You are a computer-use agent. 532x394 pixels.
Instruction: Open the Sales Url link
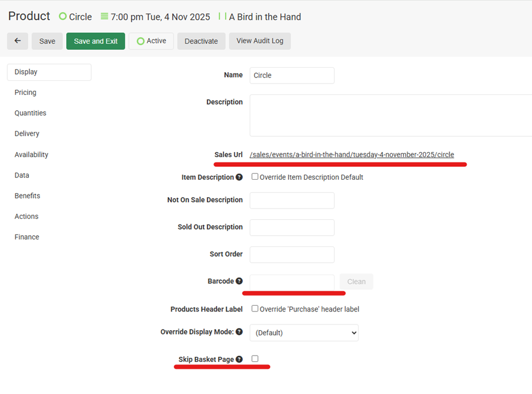click(x=351, y=155)
